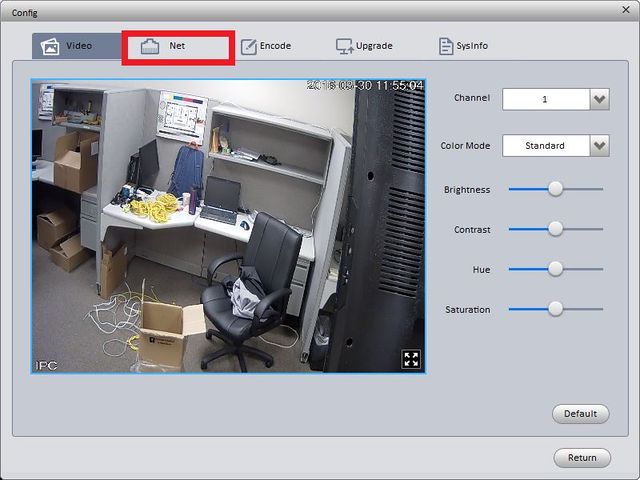Open the SysInfo tab
640x480 pixels.
click(x=463, y=46)
